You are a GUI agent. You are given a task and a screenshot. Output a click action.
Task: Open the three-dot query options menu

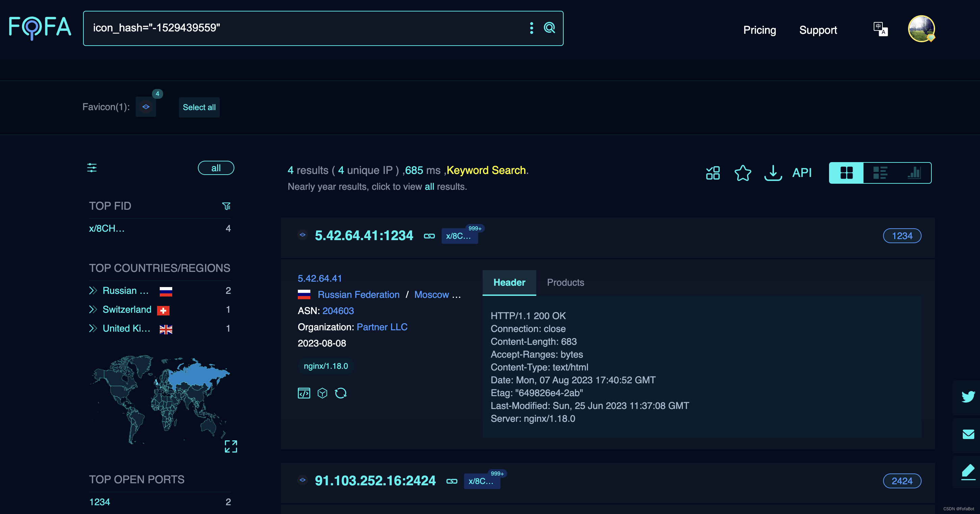[532, 28]
